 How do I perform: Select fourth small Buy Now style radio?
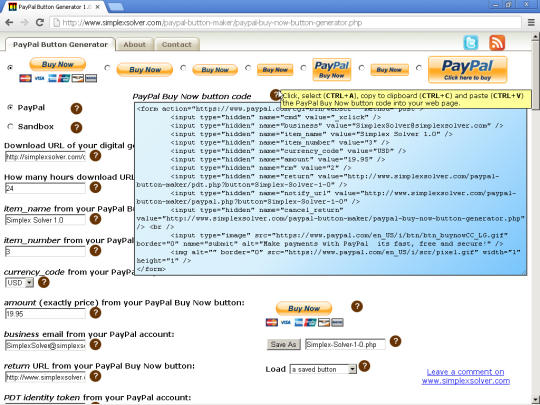(x=248, y=68)
